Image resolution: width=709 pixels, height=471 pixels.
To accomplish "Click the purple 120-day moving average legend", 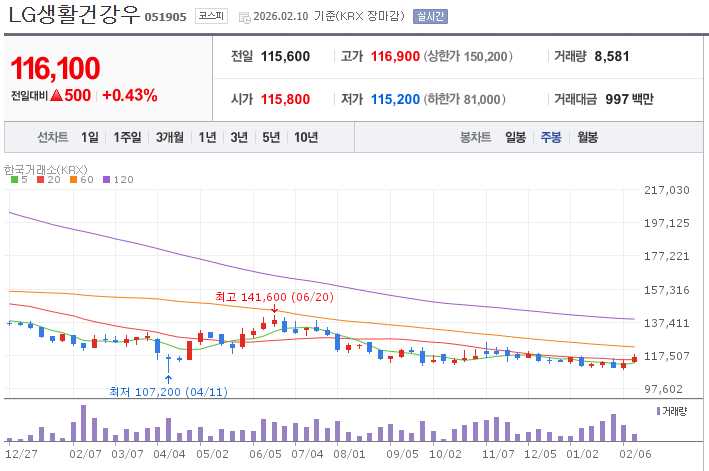I will [117, 179].
